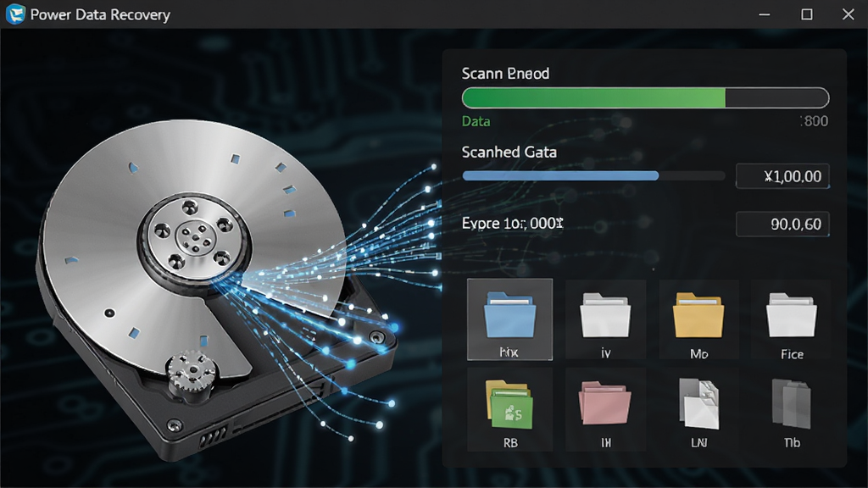Click the Power Data Recovery title text
Image resolution: width=868 pixels, height=488 pixels.
coord(100,14)
